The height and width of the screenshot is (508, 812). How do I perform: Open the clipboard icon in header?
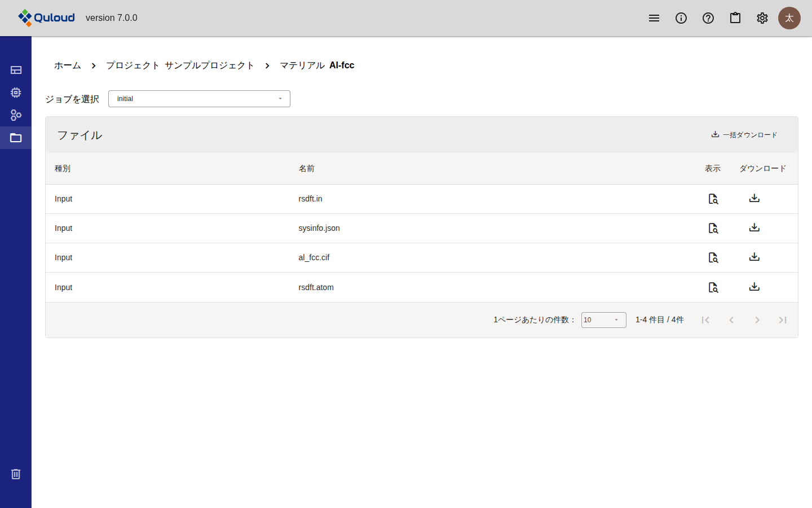pos(735,18)
